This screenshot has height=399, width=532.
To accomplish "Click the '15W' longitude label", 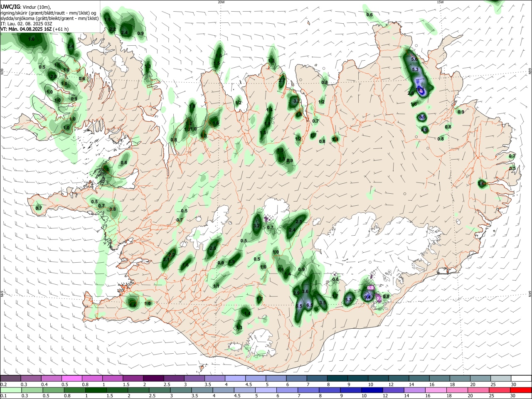I will pos(440,2).
